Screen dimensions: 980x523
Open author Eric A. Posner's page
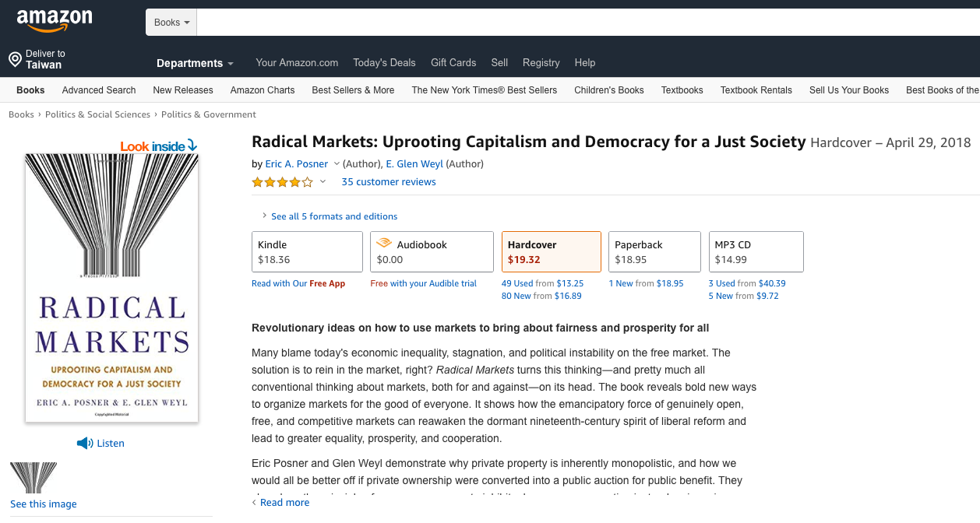coord(296,164)
